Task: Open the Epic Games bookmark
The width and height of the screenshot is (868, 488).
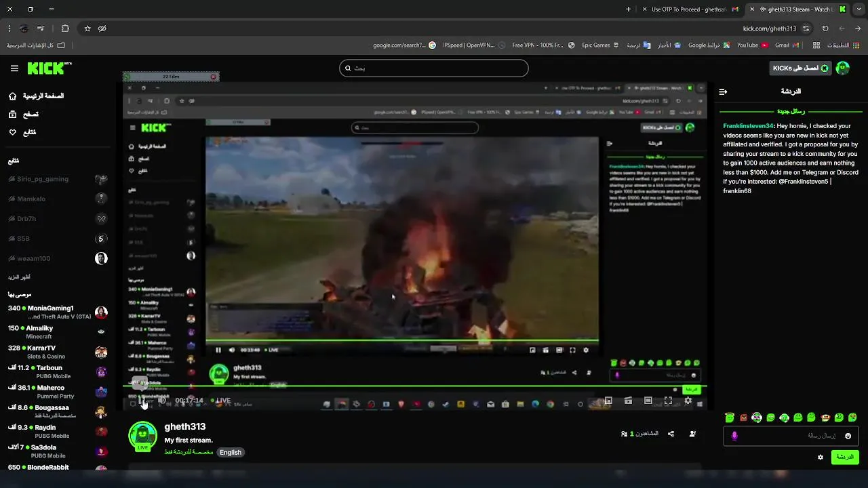Action: tap(601, 45)
